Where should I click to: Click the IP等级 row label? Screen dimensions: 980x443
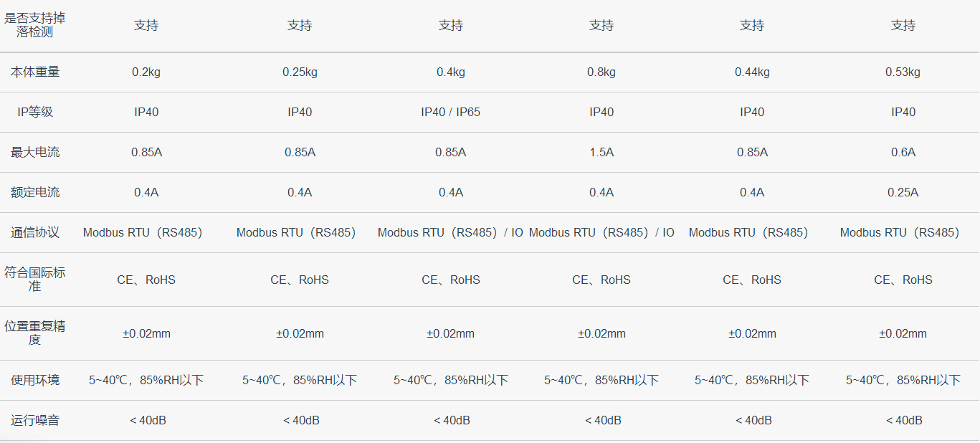point(34,112)
